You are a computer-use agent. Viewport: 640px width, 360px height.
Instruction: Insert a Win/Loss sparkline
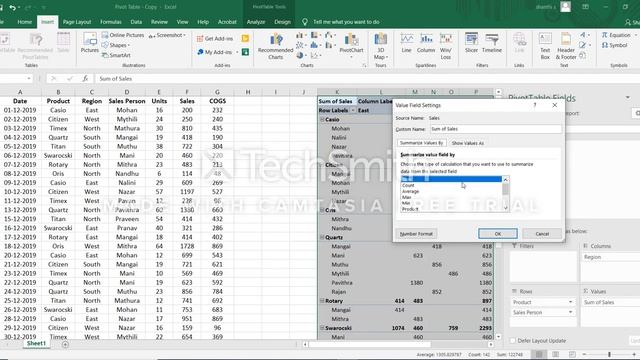(446, 46)
